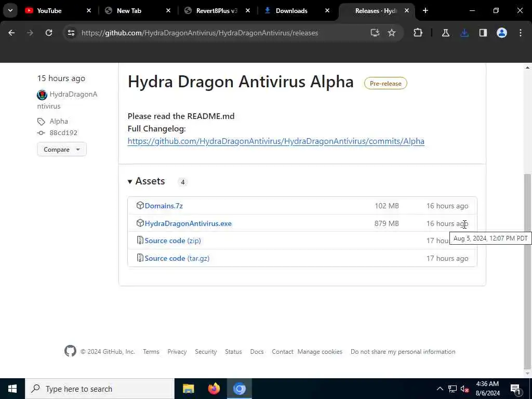Open the Status footer link
Viewport: 532px width, 399px height.
point(233,352)
